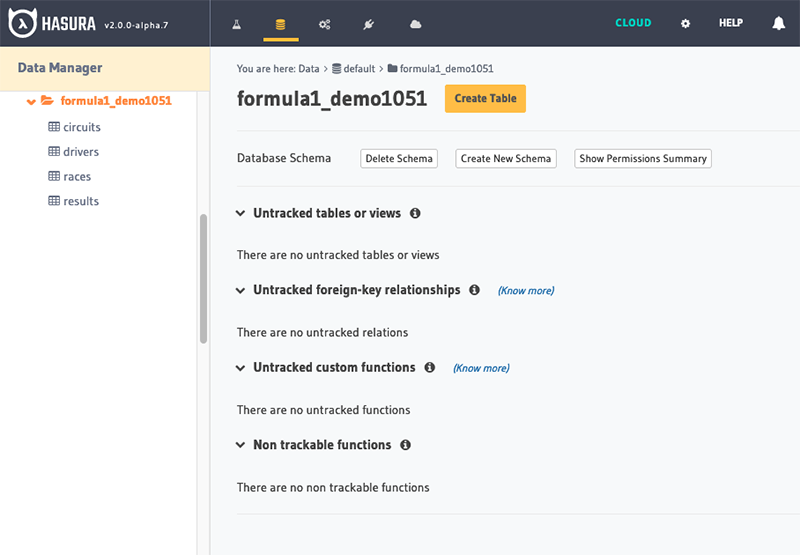Open settings gear icon in header
Screen dimensions: 800x555
coord(685,23)
